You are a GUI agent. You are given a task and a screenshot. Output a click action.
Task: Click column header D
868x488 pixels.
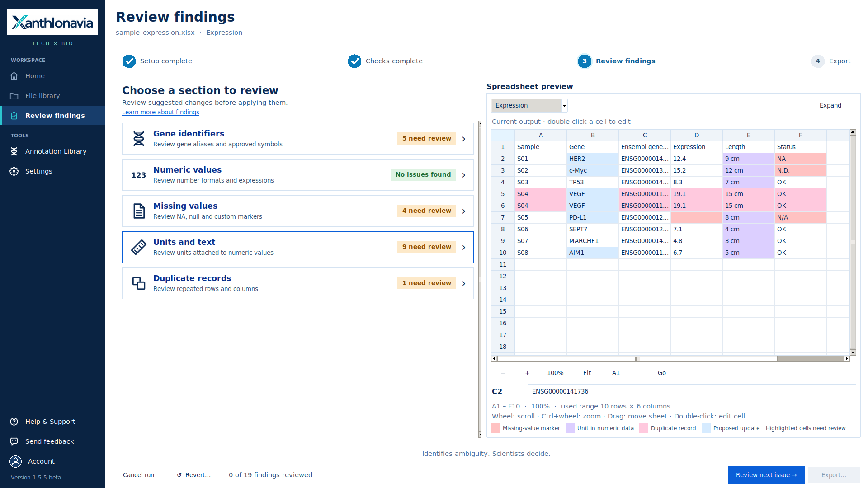(697, 135)
